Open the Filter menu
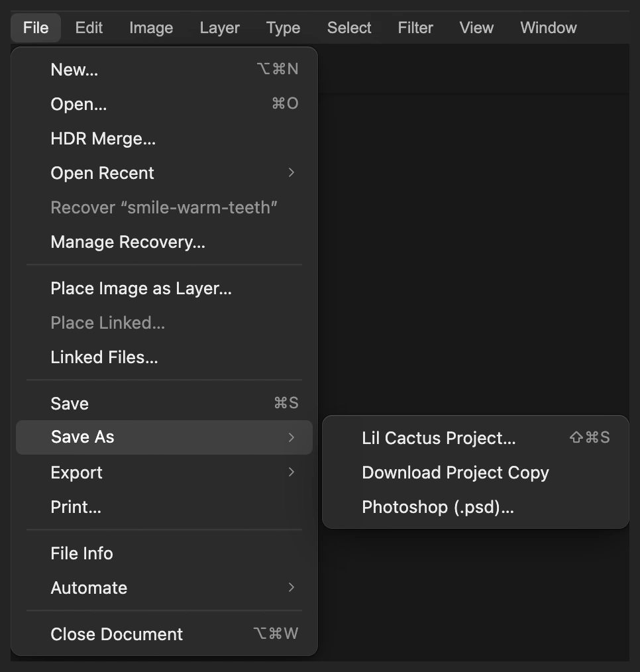 click(415, 28)
